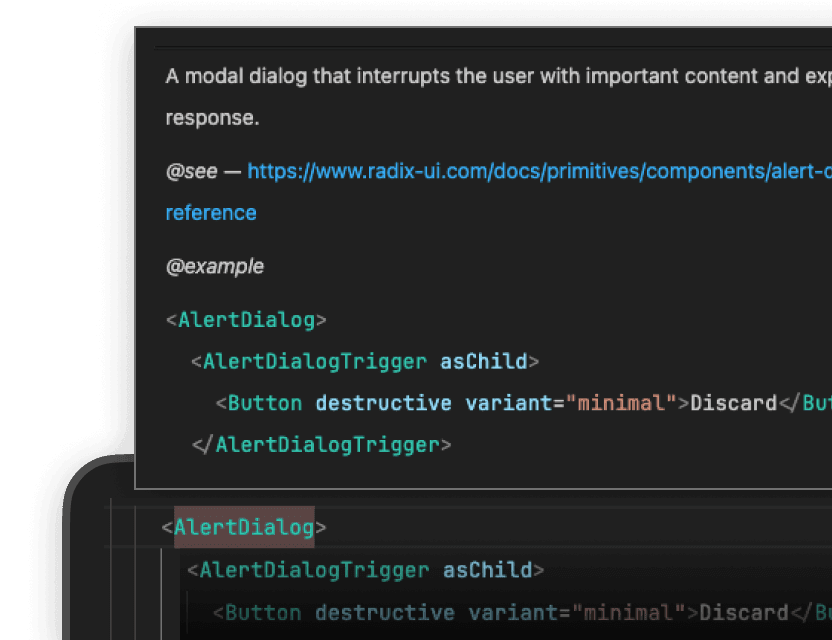Select the highlighted AlertDialog tag in the editor

coord(243,527)
